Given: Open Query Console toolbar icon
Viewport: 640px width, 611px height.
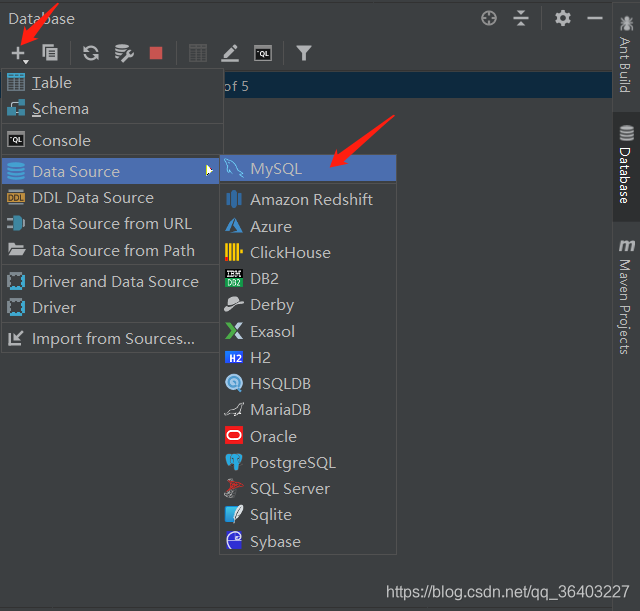Looking at the screenshot, I should tap(263, 53).
